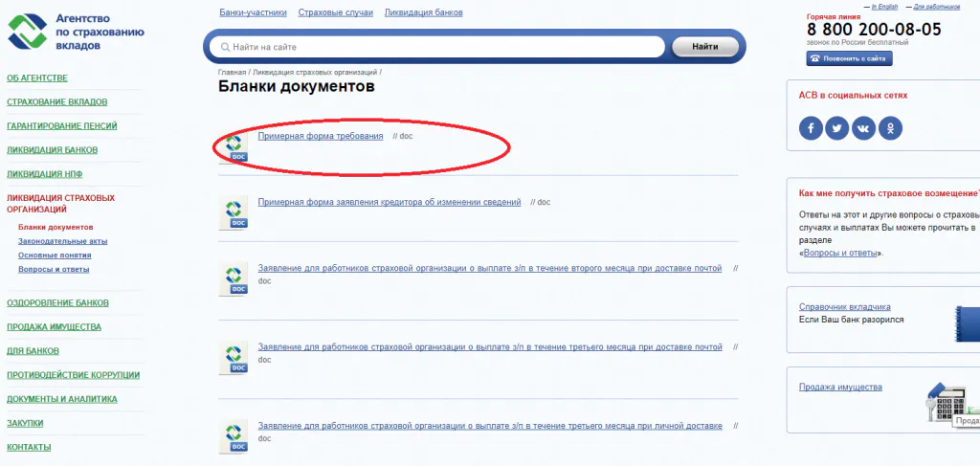Open 'ОЗДОРОВЛЕНИЕ БАНКОВ' sidebar section

point(57,303)
